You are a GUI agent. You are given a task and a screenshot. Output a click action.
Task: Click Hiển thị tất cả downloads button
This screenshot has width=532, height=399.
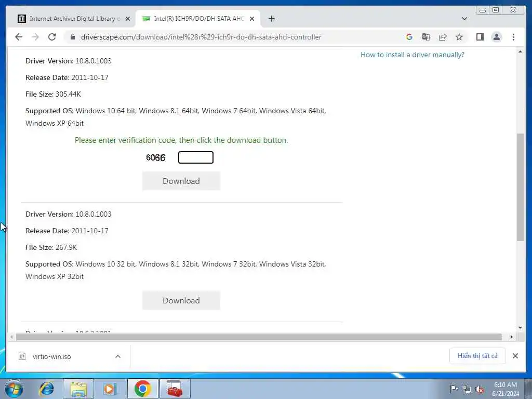click(477, 356)
